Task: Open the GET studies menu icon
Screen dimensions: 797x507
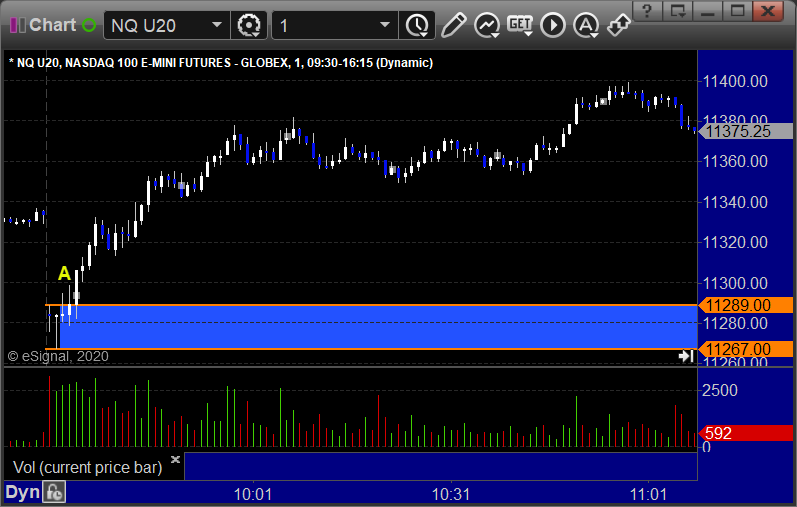Action: tap(520, 25)
